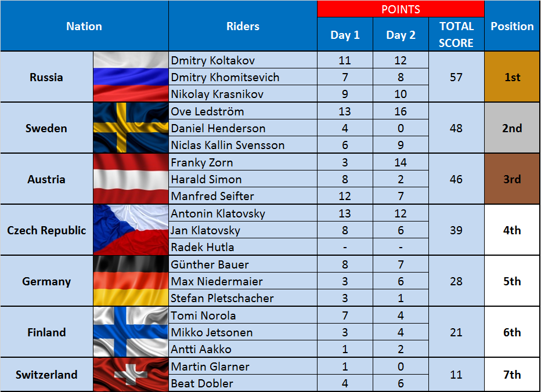541x392 pixels.
Task: Click the Finland flag image
Action: [x=131, y=332]
